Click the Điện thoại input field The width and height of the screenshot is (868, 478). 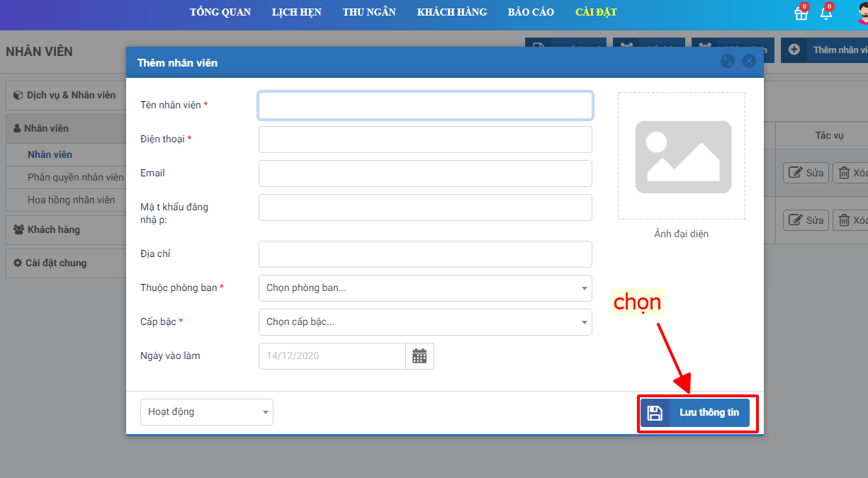425,140
